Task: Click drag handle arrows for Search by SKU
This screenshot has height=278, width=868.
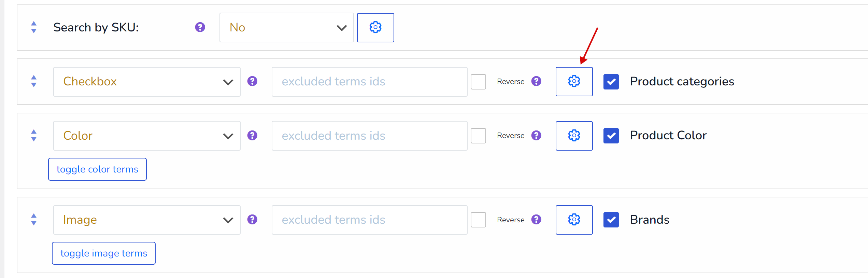Action: (34, 27)
